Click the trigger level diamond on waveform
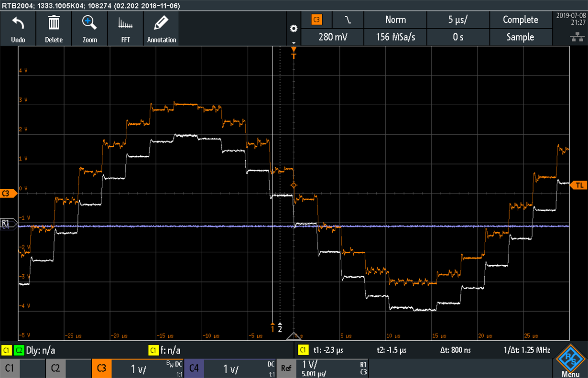This screenshot has width=588, height=378. coord(294,185)
